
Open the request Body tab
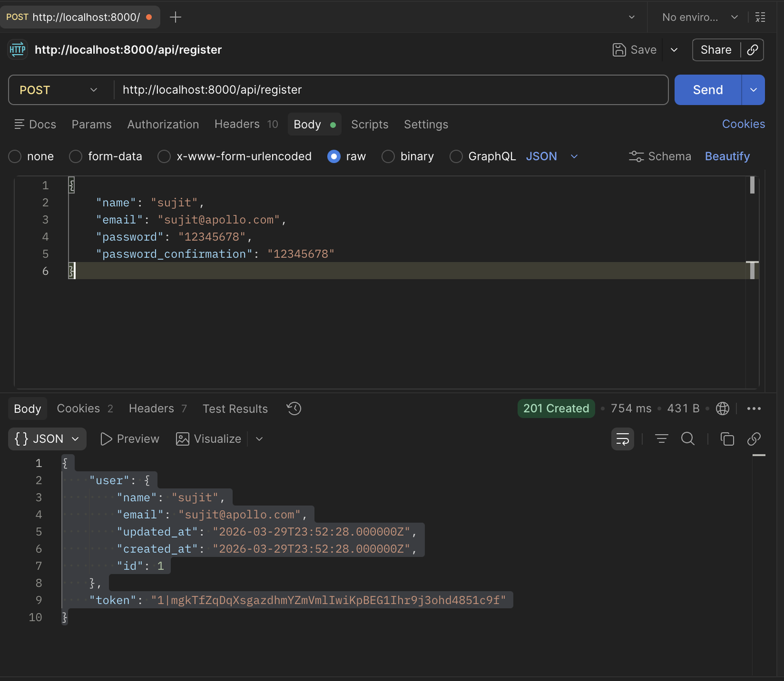315,124
